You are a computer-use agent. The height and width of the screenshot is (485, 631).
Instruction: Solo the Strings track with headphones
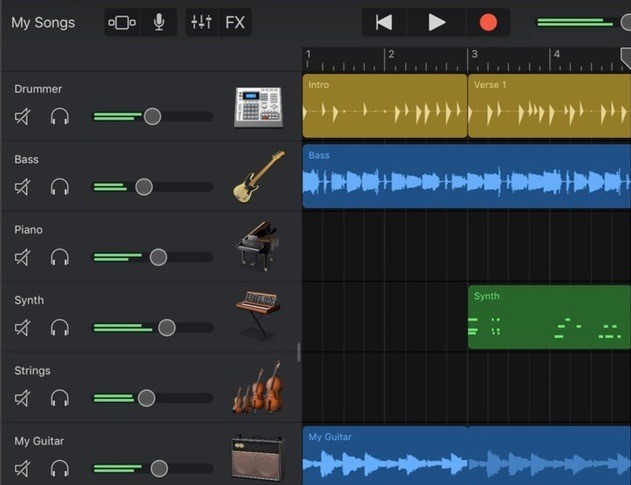click(60, 398)
